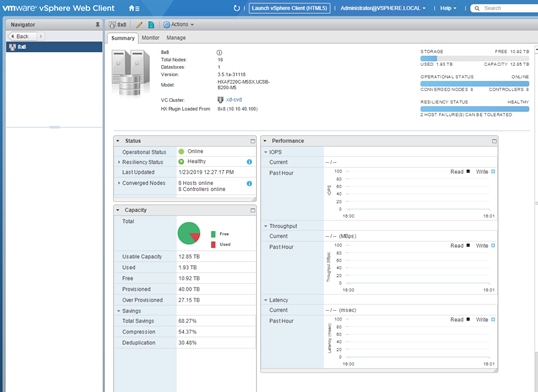
Task: Collapse the Throughput section
Action: coord(266,226)
